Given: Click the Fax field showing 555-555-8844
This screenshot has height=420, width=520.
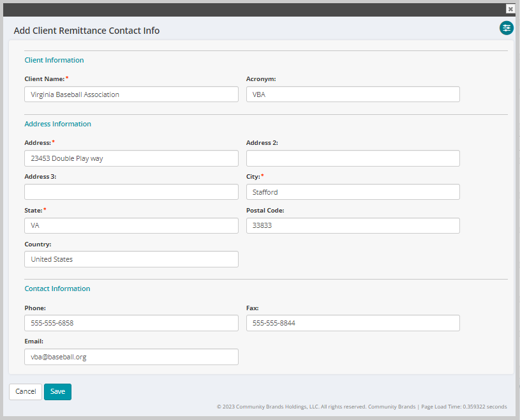Looking at the screenshot, I should coord(353,323).
